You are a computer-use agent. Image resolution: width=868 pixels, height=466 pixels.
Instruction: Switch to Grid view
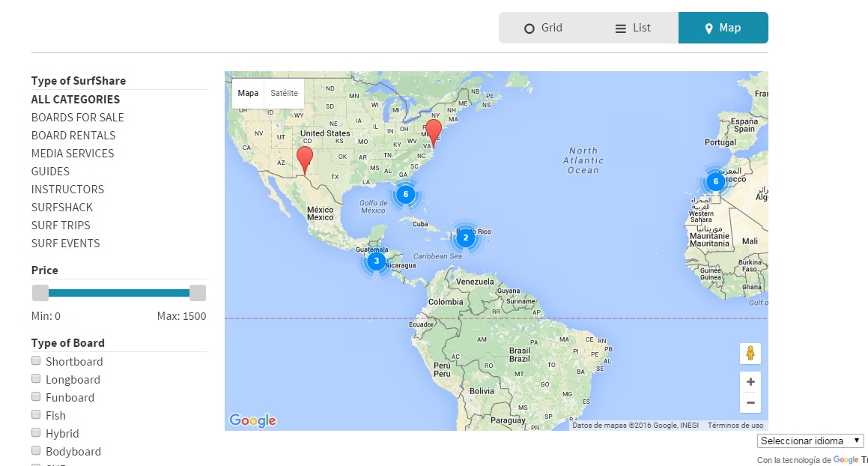click(544, 28)
